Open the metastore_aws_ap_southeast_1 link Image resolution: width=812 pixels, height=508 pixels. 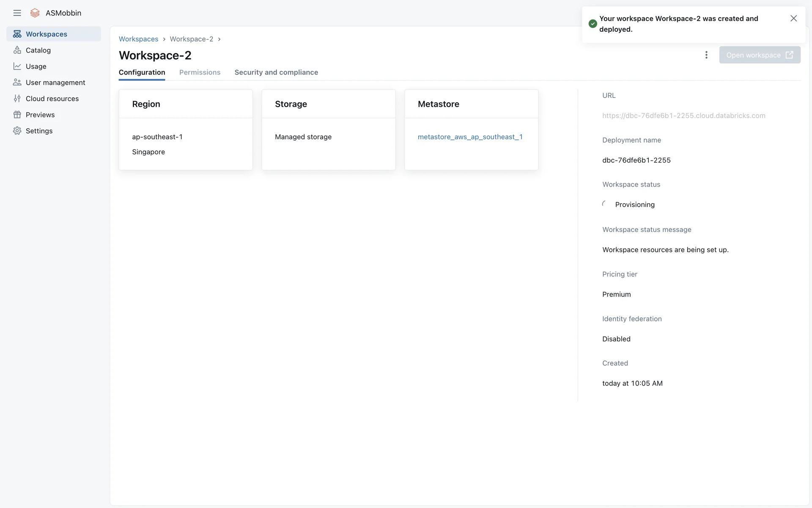(x=470, y=137)
